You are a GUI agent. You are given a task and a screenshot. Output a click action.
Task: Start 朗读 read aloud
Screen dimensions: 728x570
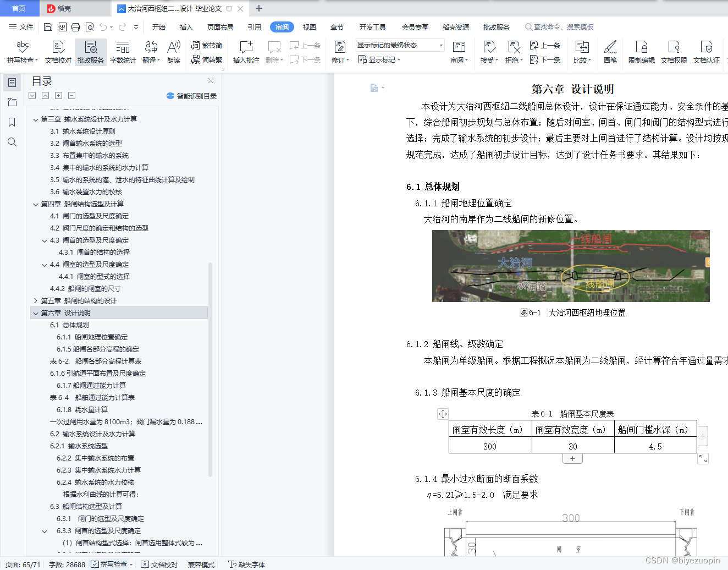coord(174,52)
